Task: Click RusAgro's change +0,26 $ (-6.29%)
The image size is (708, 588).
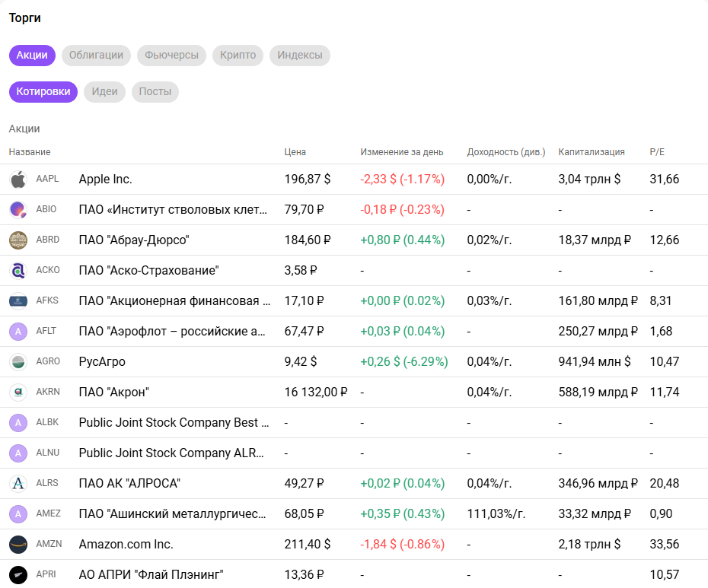Action: click(404, 362)
